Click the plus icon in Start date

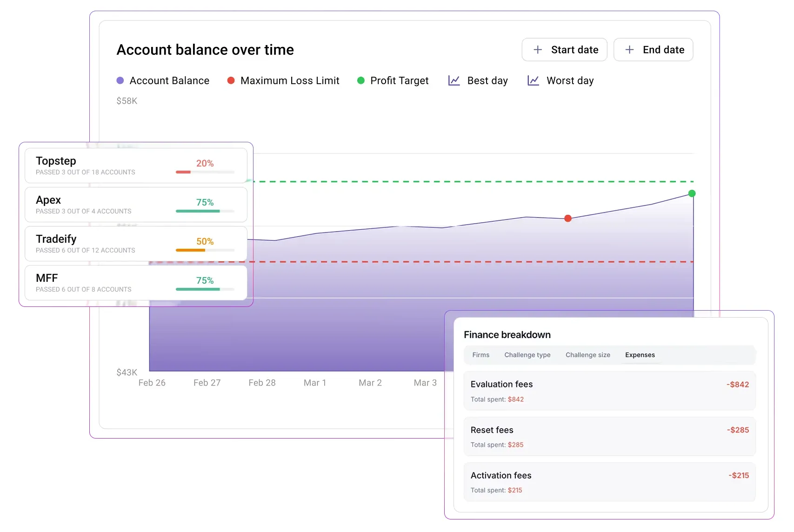[x=538, y=50]
